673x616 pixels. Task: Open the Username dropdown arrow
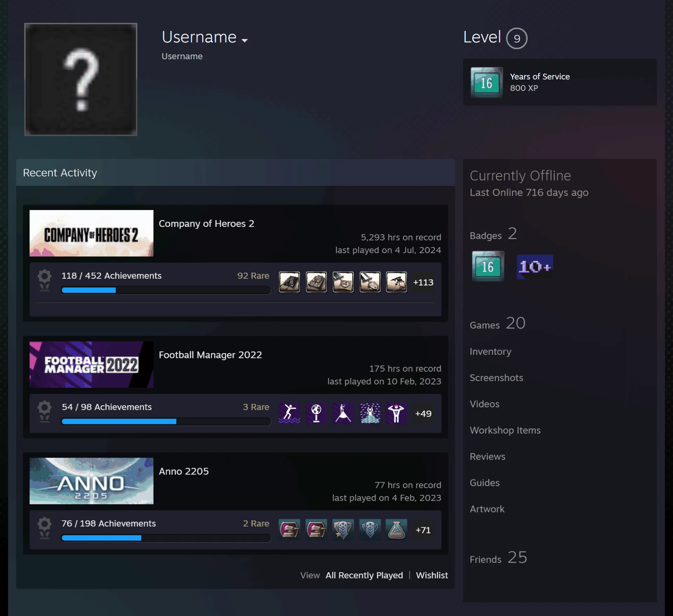tap(244, 40)
